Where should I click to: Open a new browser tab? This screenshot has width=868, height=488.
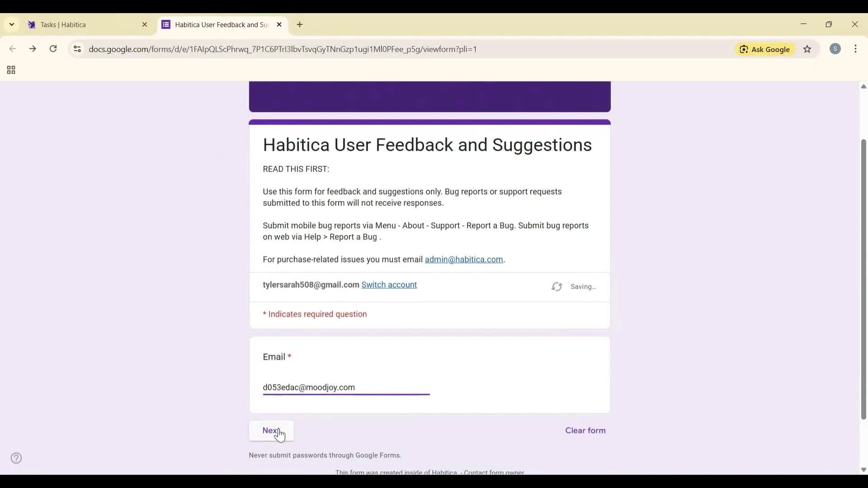point(300,25)
